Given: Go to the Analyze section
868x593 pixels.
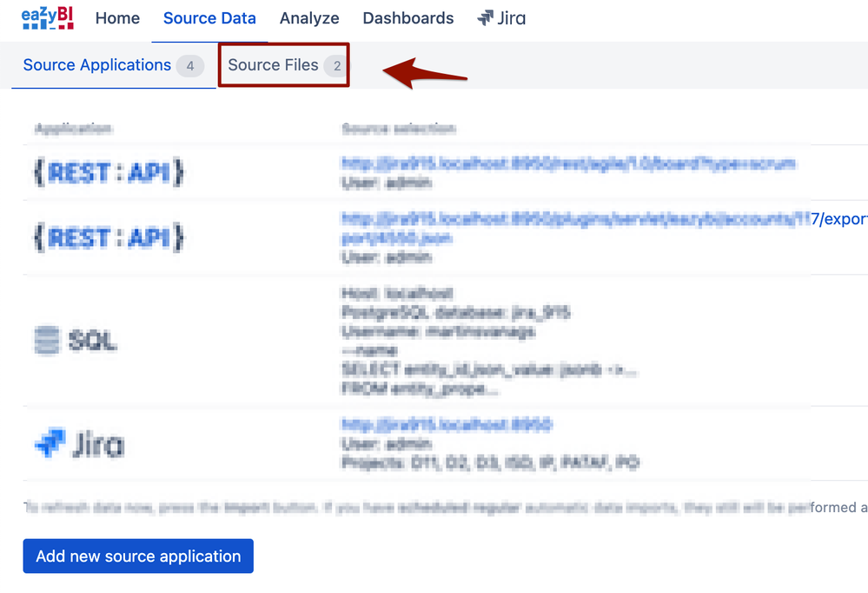Looking at the screenshot, I should pos(309,18).
